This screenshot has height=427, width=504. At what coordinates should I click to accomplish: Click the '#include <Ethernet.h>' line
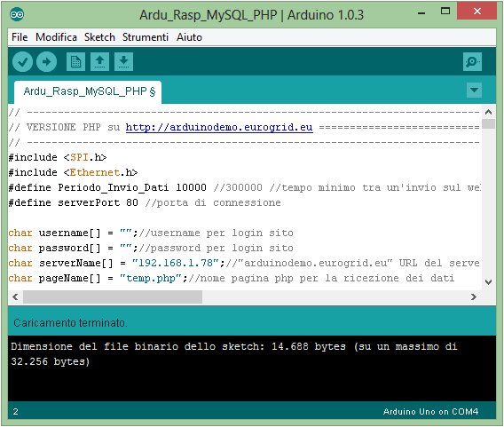tap(73, 173)
